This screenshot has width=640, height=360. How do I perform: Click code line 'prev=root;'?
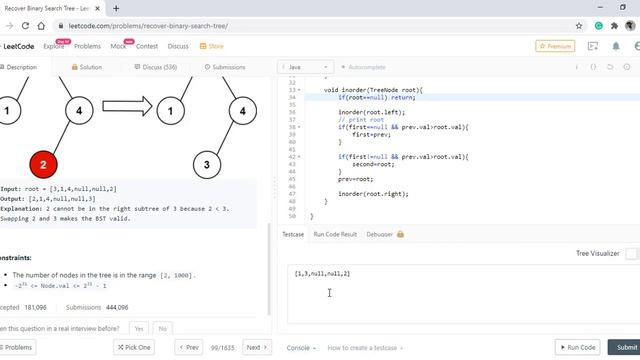click(x=356, y=179)
